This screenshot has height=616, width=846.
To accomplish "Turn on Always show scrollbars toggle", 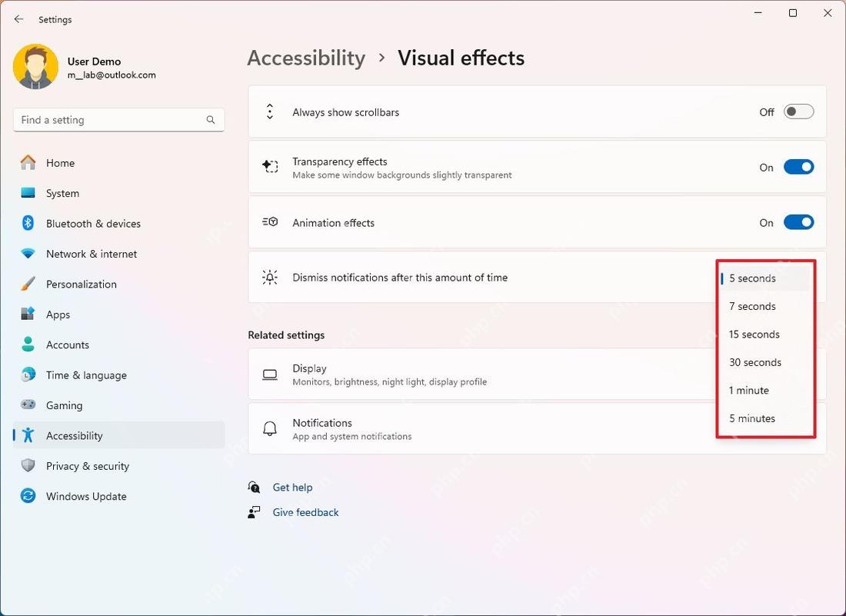I will tap(798, 112).
